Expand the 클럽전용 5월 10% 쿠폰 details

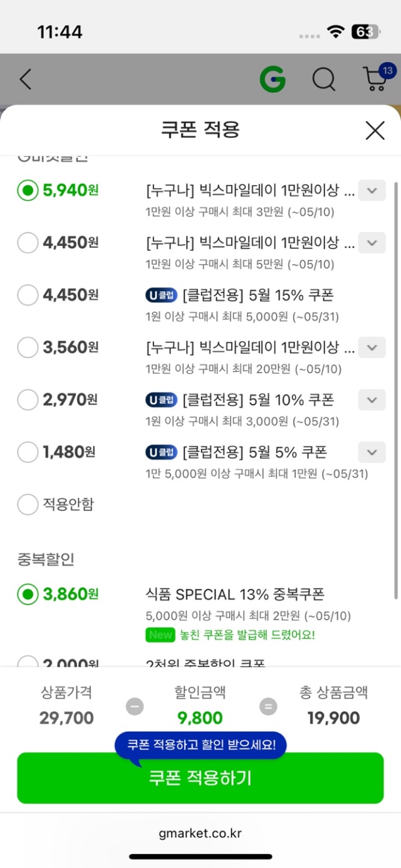(x=372, y=400)
